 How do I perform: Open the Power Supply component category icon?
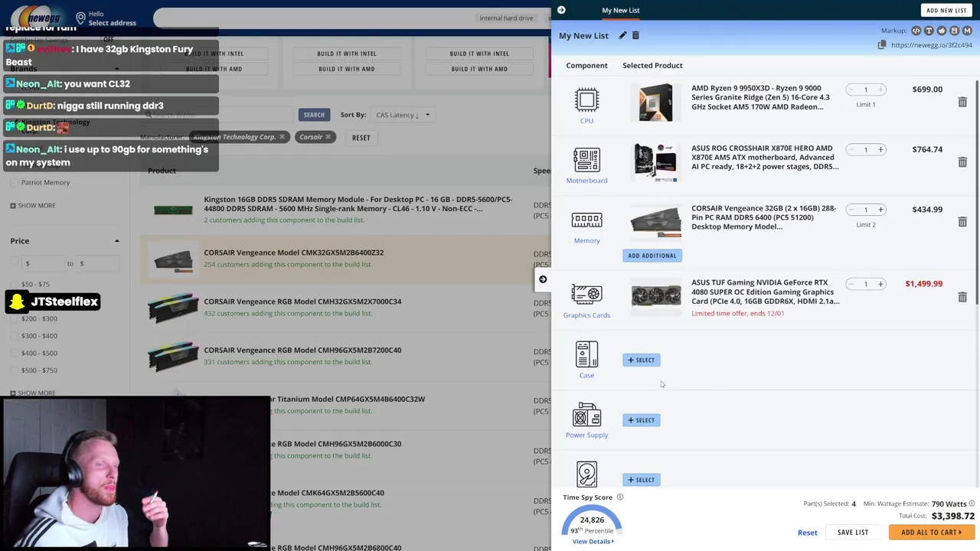pos(586,415)
